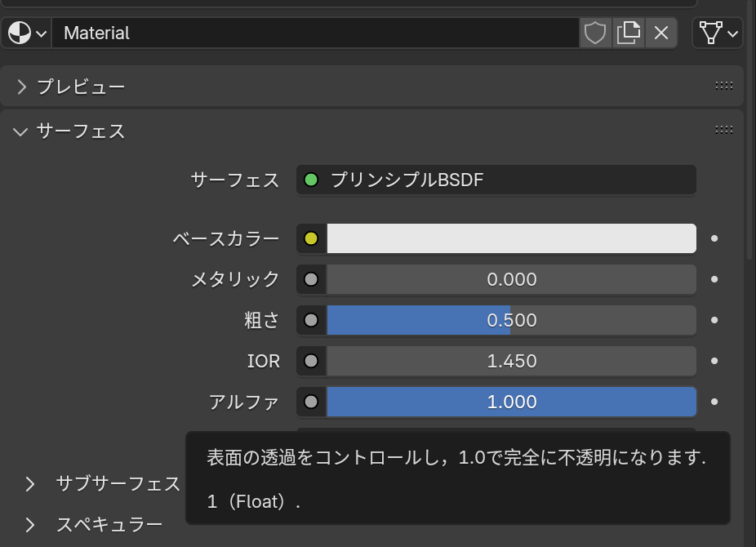Image resolution: width=756 pixels, height=547 pixels.
Task: Expand the スペキュラー subpanel
Action: 30,525
